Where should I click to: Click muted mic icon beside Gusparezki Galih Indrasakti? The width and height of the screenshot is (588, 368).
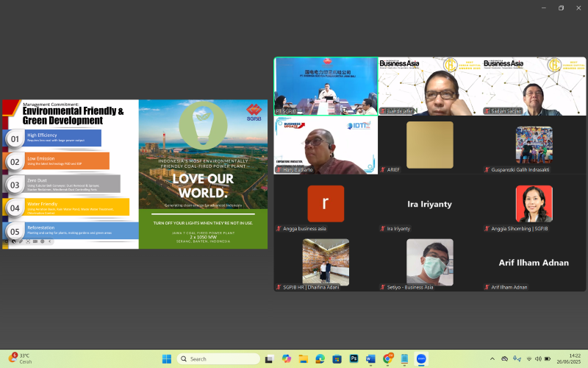(487, 170)
